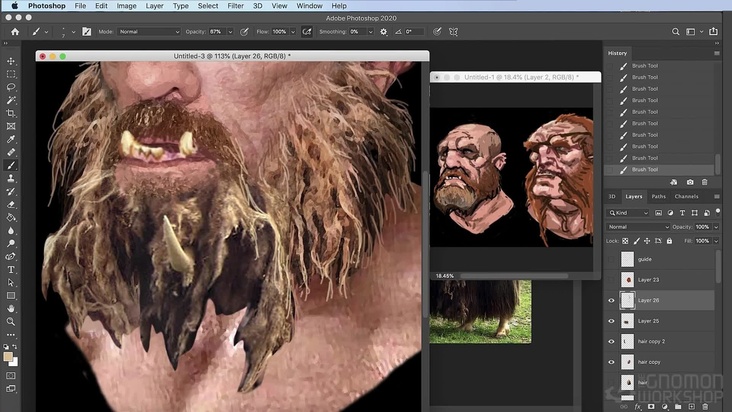The image size is (732, 412).
Task: Open the Layer menu
Action: 154,6
